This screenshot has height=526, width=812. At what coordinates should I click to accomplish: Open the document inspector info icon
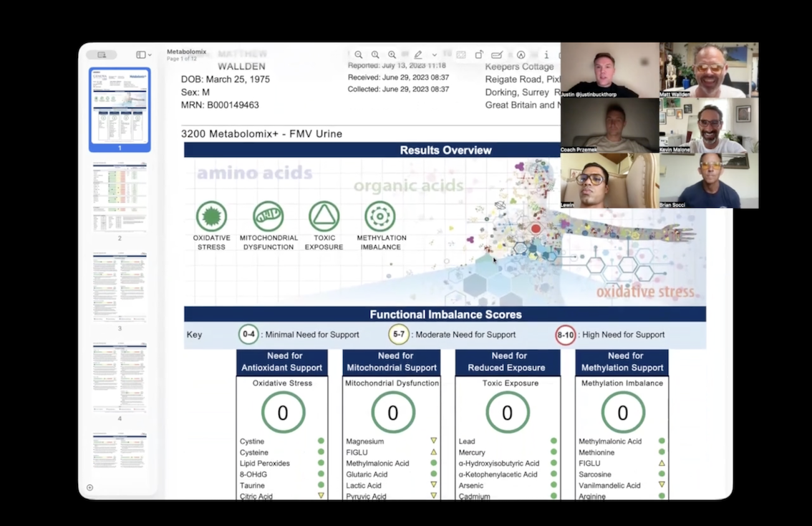click(x=546, y=54)
